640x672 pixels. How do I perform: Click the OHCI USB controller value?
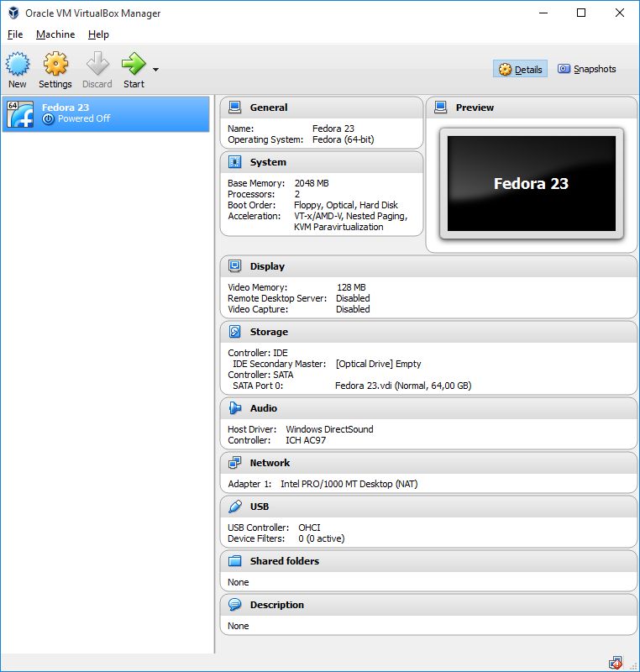[x=309, y=528]
